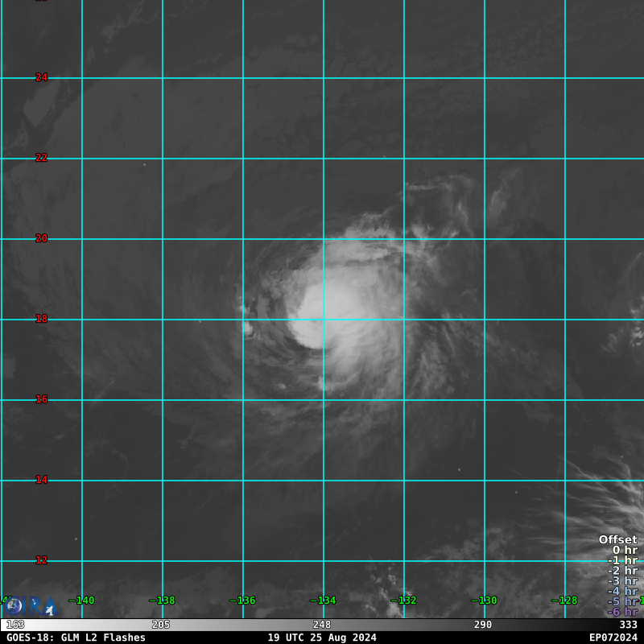Click the -140 longitude label
644x644 pixels.
coord(82,601)
